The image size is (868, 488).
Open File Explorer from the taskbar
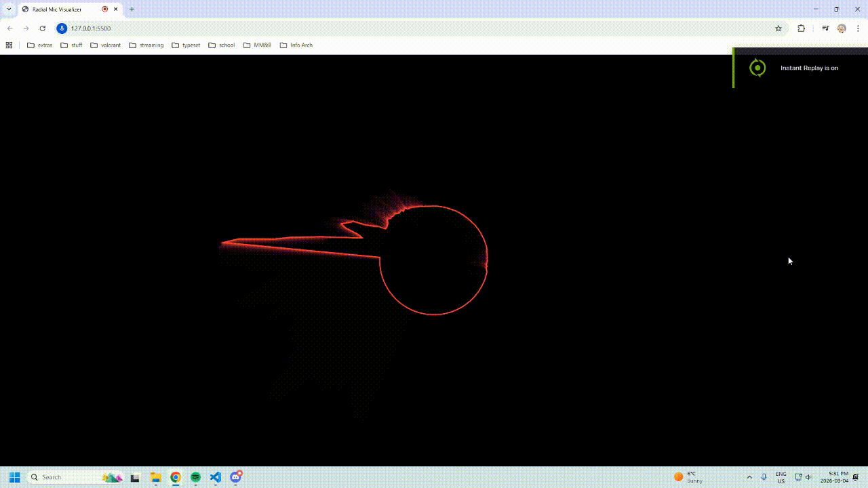[x=155, y=477]
